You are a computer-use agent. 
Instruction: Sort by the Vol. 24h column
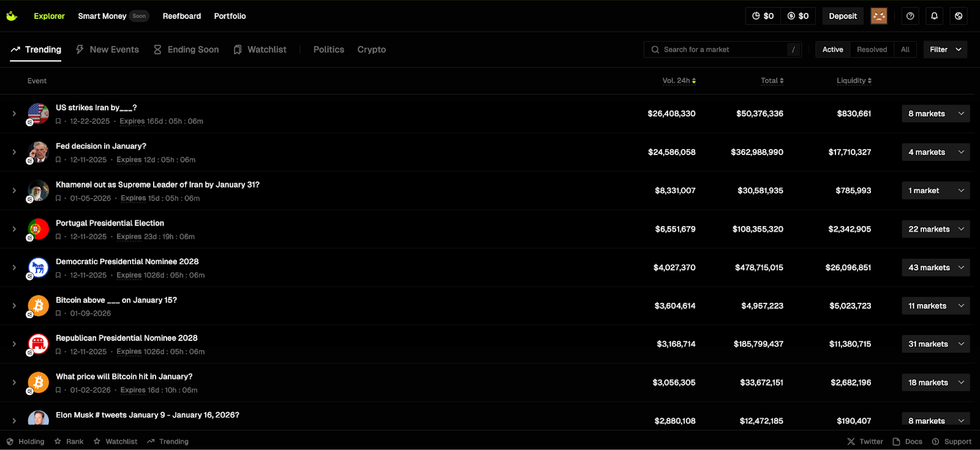[x=679, y=81]
